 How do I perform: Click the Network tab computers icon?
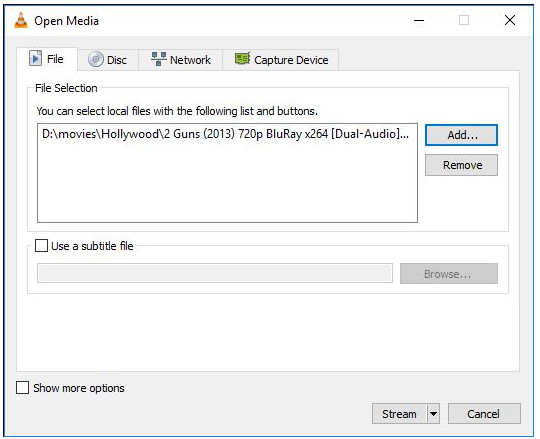159,59
